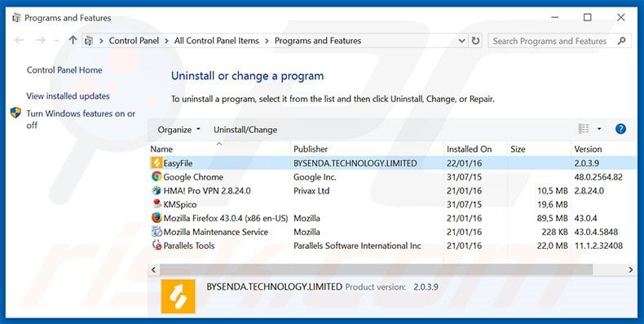Maximize the Programs and Features window

click(587, 17)
